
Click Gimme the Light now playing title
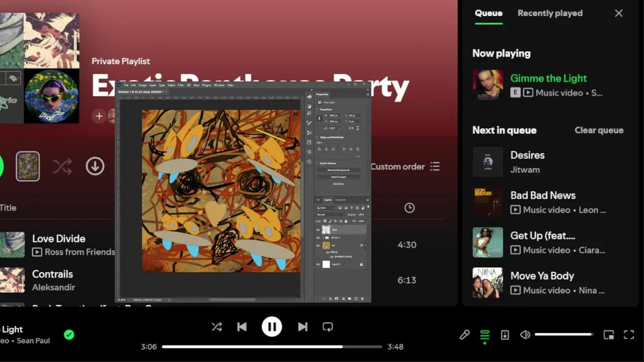[x=548, y=78]
